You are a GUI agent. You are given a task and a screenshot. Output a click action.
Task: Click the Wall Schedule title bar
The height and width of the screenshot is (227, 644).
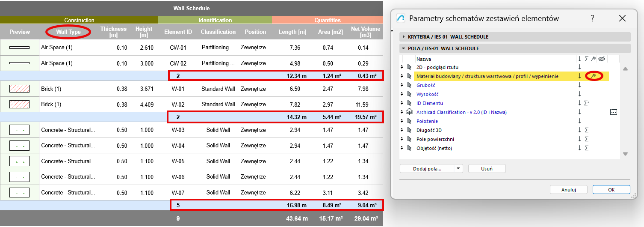(192, 8)
